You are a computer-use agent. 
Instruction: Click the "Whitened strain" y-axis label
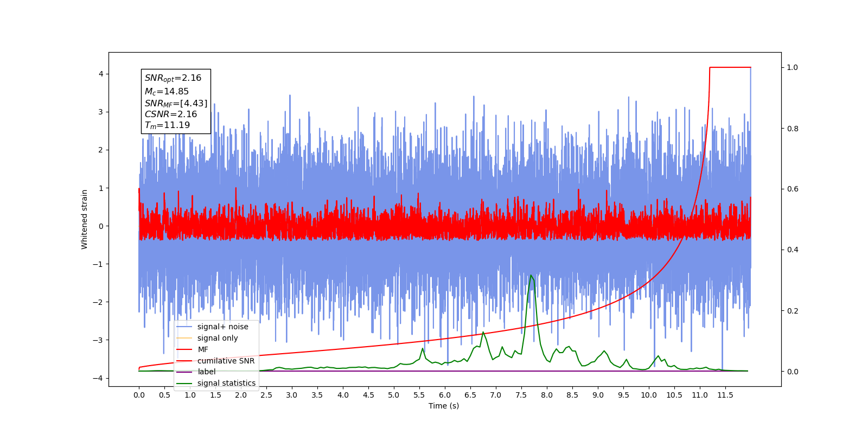pos(85,219)
